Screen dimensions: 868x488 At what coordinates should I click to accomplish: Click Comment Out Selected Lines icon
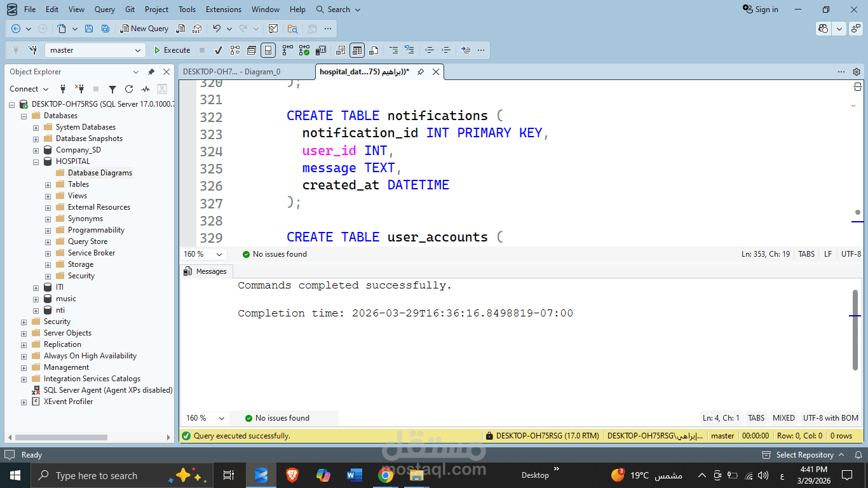pos(393,50)
